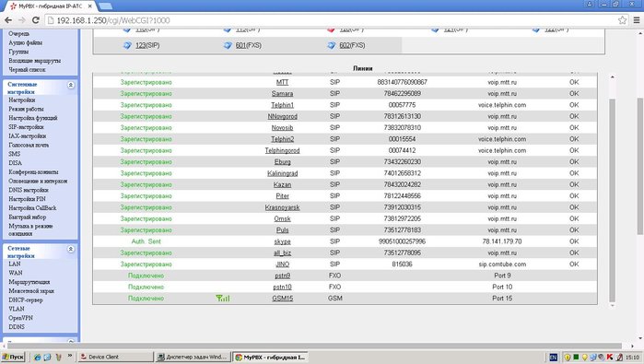
Task: Collapse the Сетевые настройки section
Action: (71, 249)
